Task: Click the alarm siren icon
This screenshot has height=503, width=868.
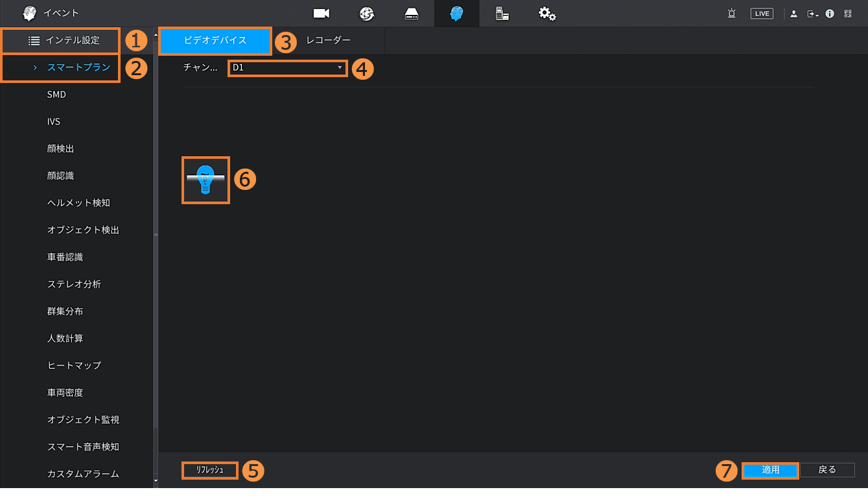Action: [x=732, y=14]
